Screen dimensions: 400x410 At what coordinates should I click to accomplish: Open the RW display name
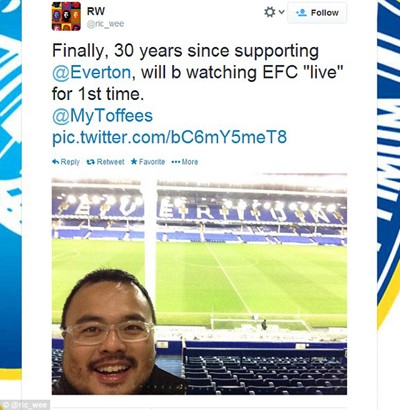click(96, 11)
